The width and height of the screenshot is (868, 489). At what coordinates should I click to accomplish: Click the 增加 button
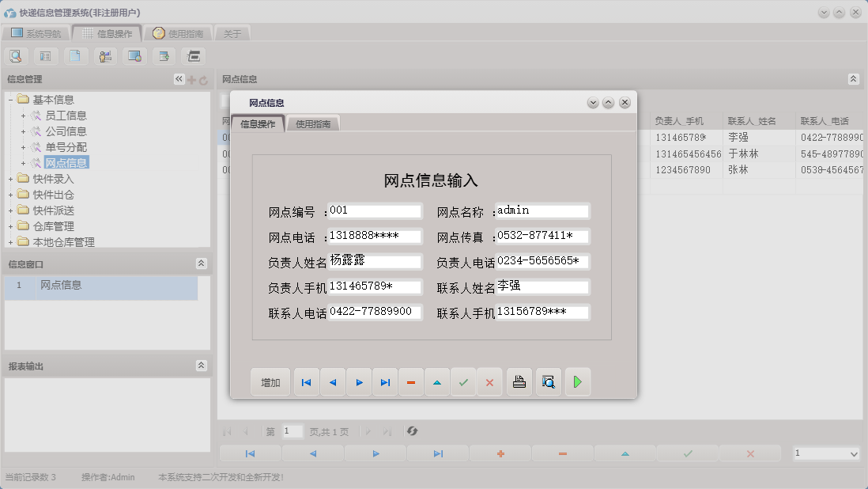pos(270,381)
